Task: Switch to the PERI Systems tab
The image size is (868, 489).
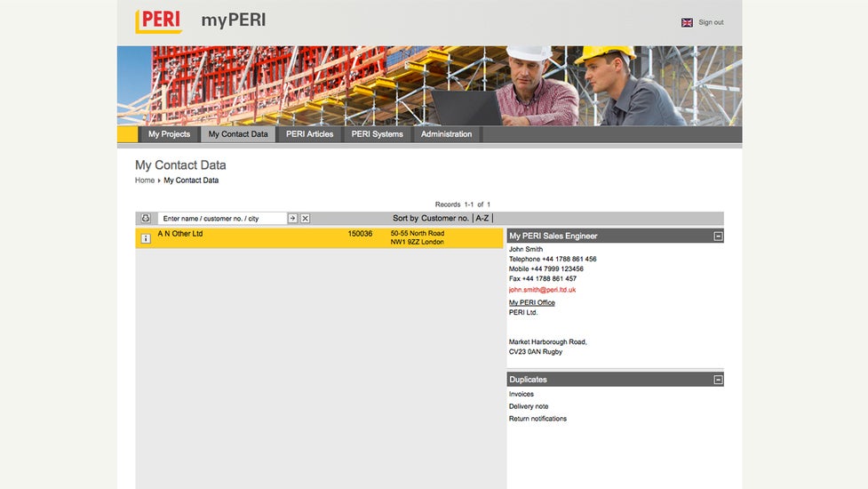Action: point(377,134)
